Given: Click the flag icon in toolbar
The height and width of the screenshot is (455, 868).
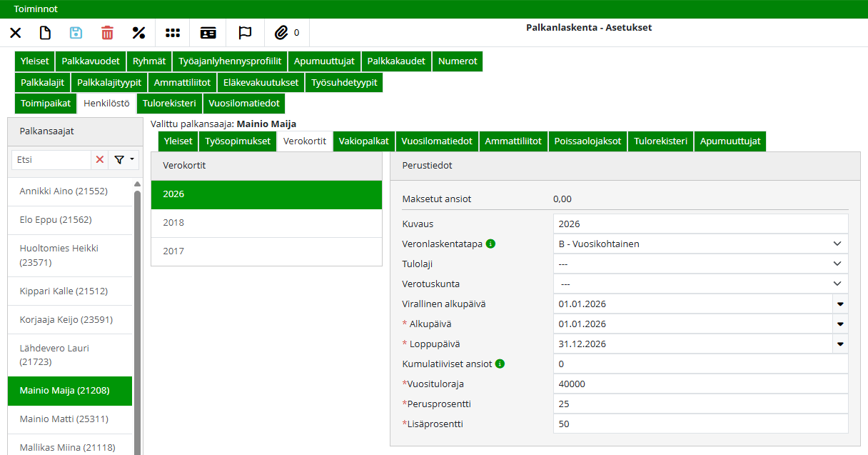Looking at the screenshot, I should [x=245, y=33].
